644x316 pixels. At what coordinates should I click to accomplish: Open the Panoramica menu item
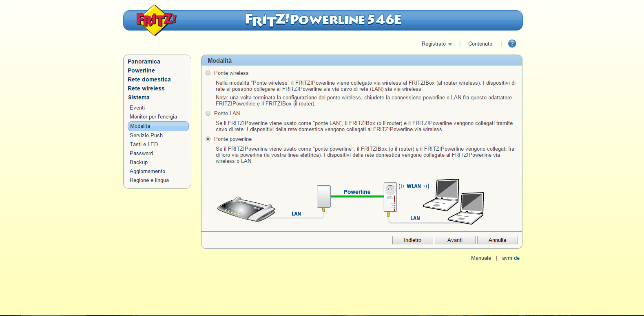144,62
